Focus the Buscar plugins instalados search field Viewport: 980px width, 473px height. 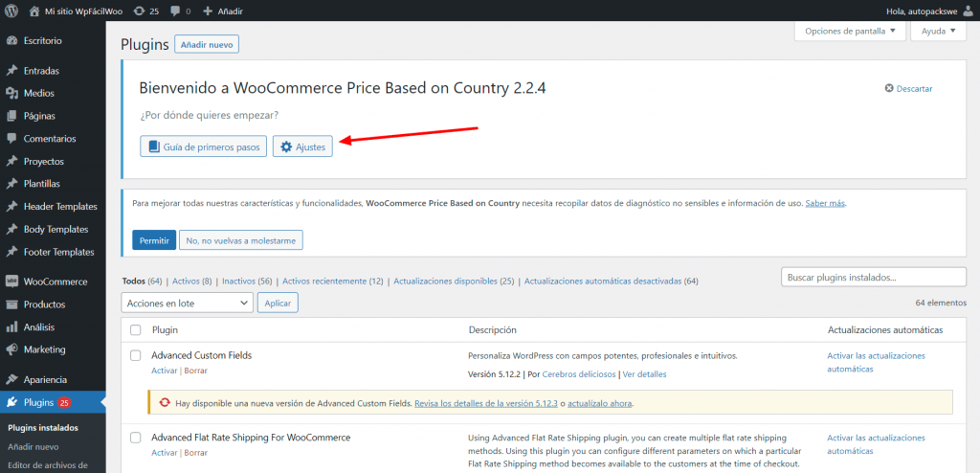tap(874, 277)
